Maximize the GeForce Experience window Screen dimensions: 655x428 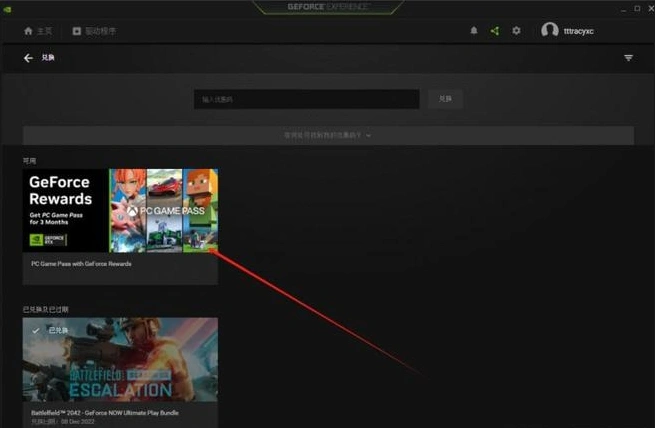637,8
